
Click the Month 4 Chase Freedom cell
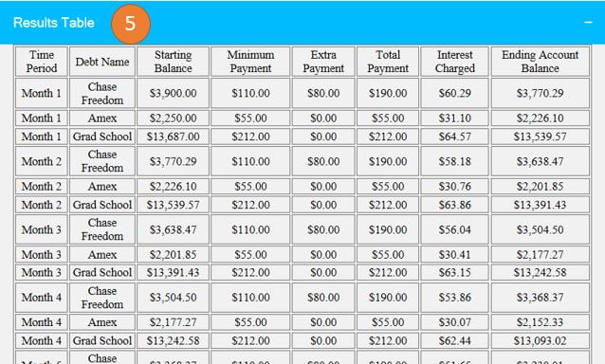tap(102, 298)
